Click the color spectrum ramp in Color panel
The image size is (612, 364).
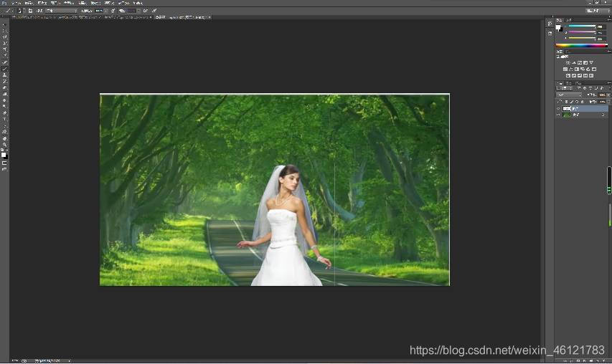pyautogui.click(x=582, y=46)
